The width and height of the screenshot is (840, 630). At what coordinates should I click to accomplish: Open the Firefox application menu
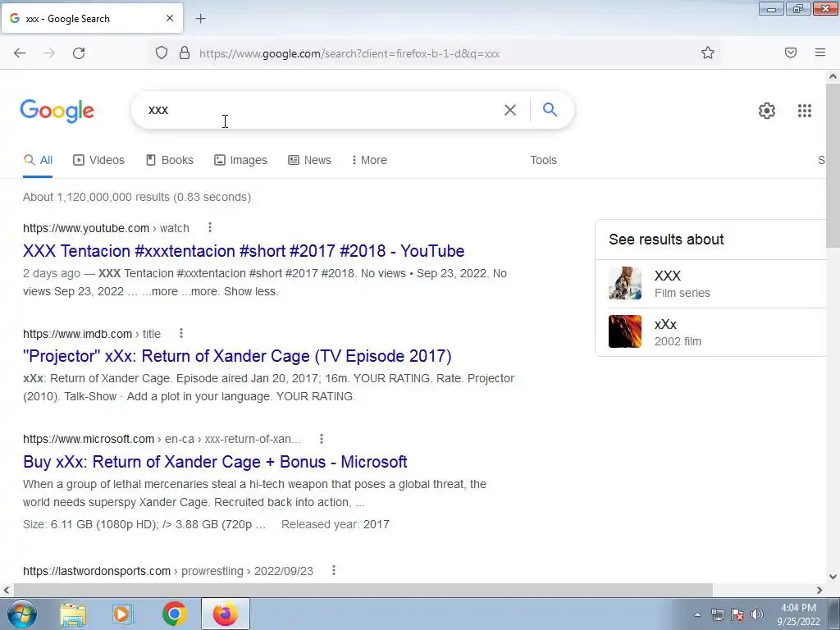click(x=820, y=52)
